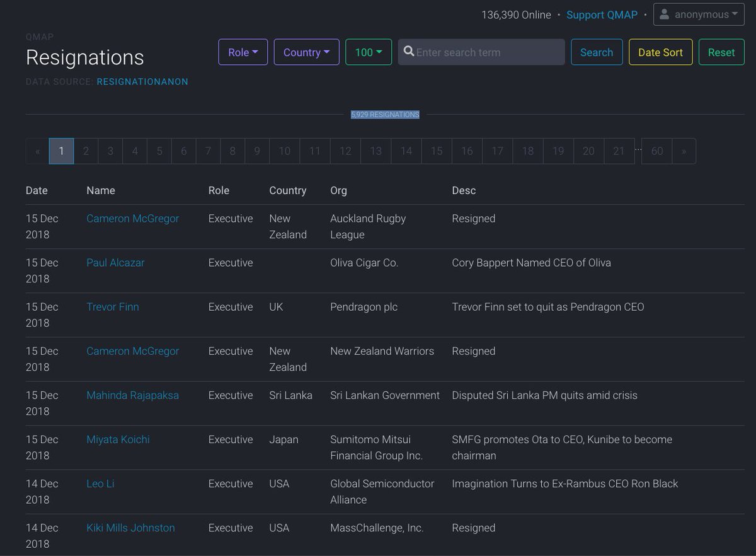This screenshot has height=556, width=756.
Task: Jump to page 11
Action: pyautogui.click(x=315, y=151)
